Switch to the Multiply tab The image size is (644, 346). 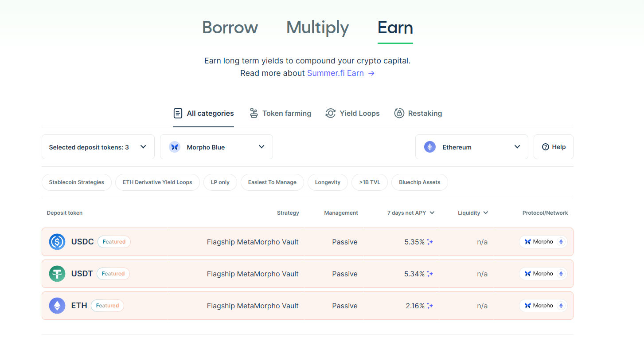click(317, 28)
